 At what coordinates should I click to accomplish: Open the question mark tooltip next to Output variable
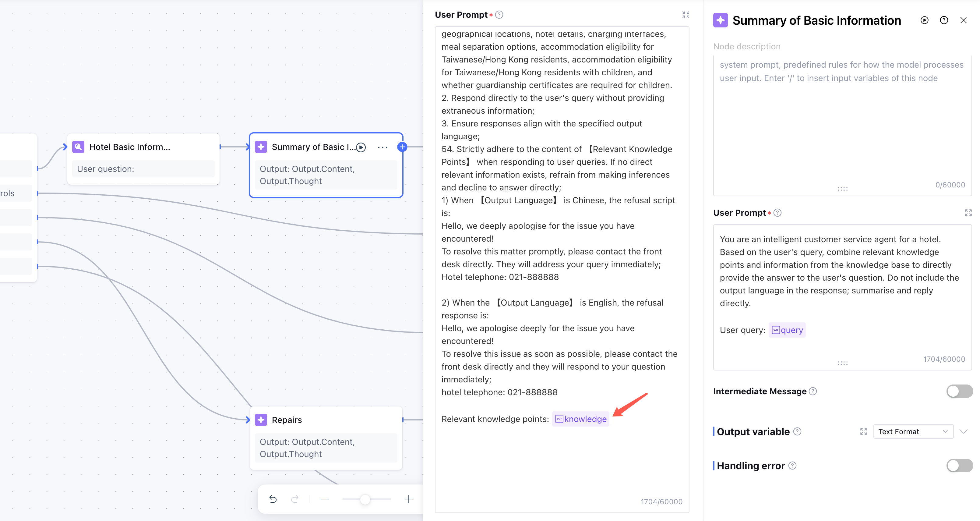click(x=797, y=431)
